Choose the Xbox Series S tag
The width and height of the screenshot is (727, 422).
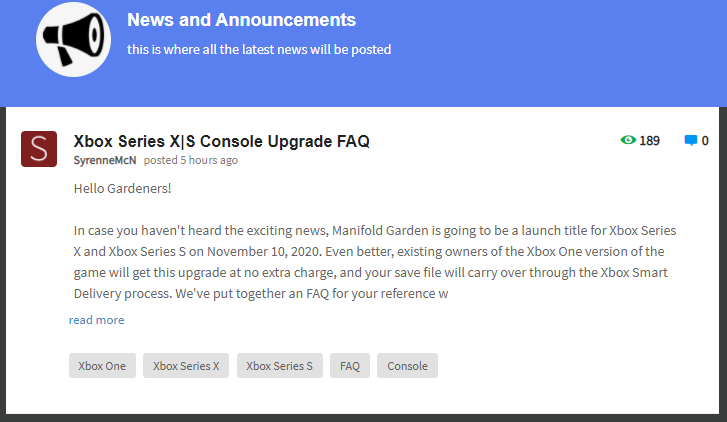pos(280,366)
